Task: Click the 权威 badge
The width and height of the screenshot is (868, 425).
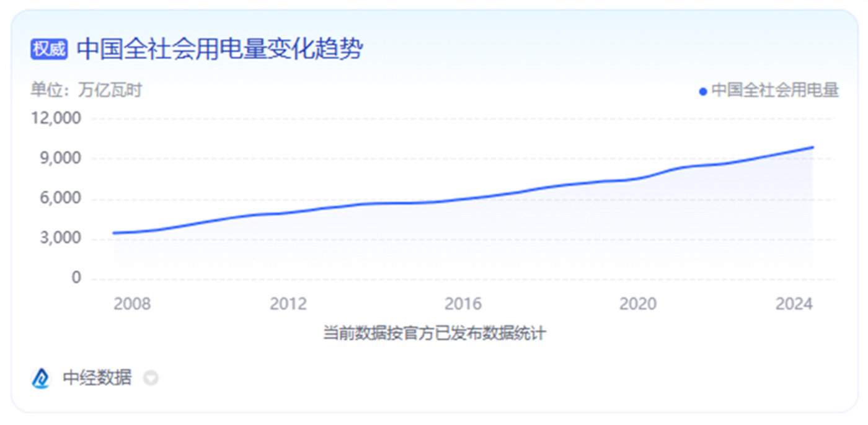Action: [49, 50]
